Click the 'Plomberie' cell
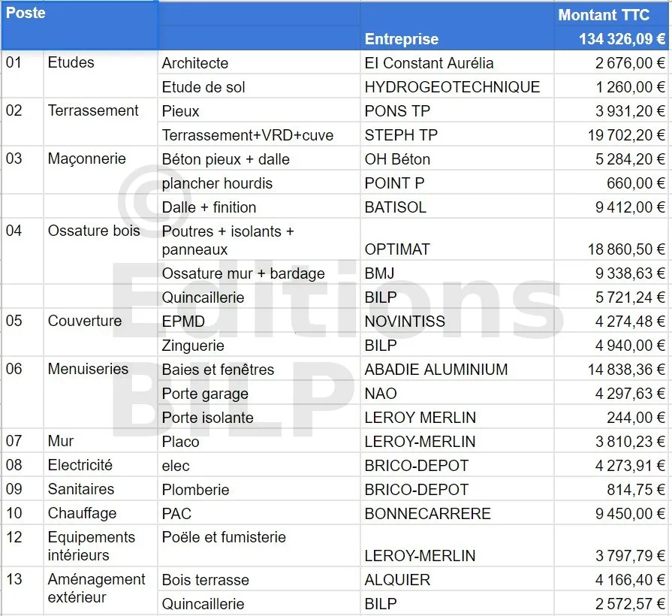 pos(195,490)
